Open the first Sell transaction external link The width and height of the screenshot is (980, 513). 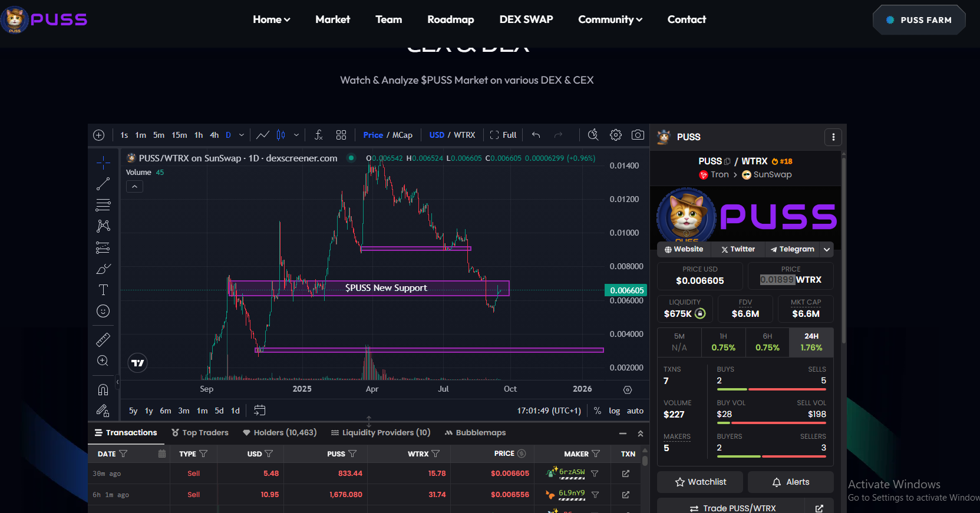[x=626, y=474]
